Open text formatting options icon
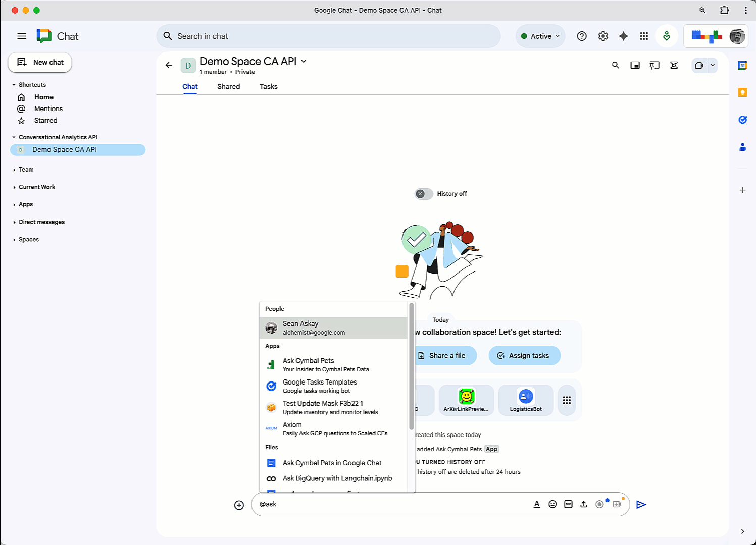 (x=537, y=504)
